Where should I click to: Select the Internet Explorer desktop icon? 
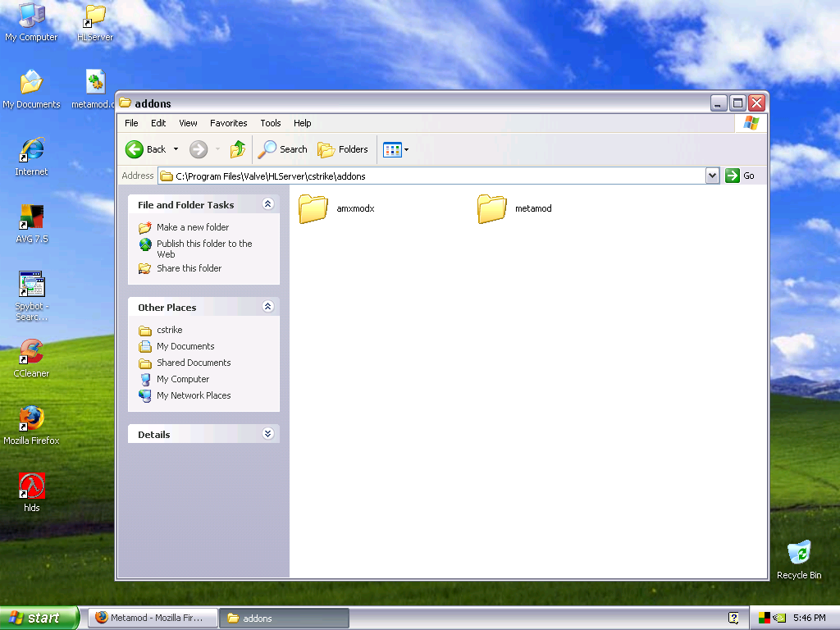point(32,157)
